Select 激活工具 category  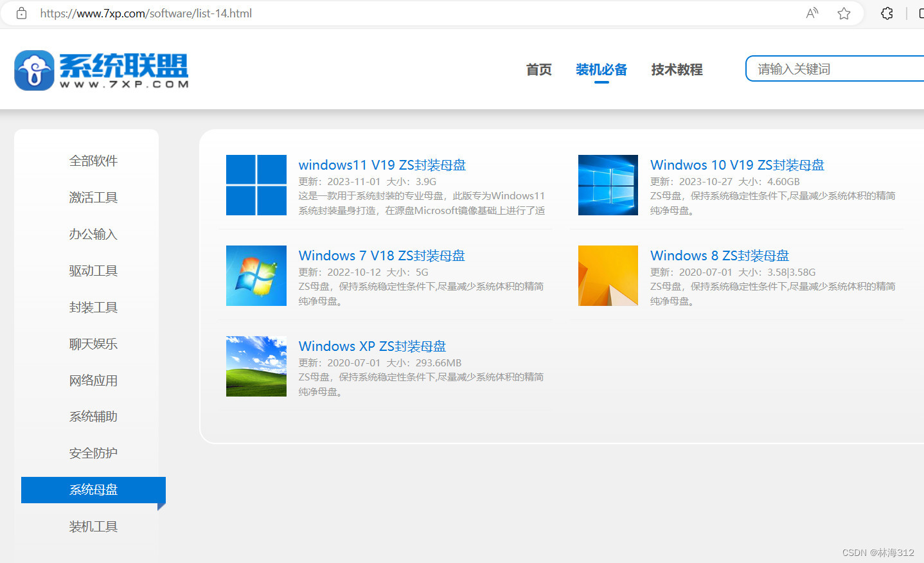93,197
